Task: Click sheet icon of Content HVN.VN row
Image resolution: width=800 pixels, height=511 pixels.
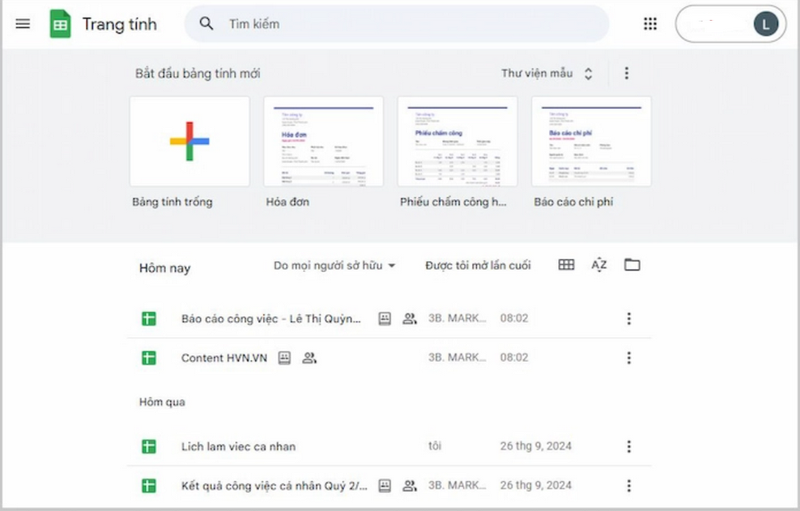Action: (x=149, y=358)
